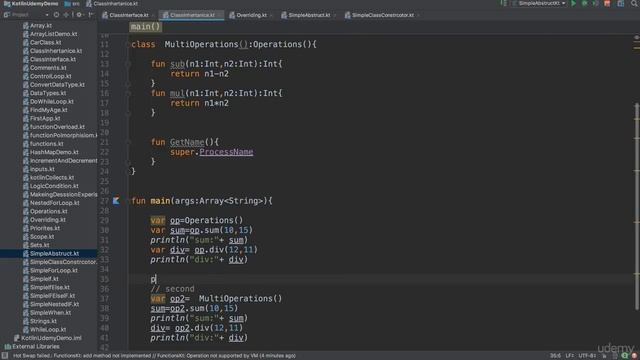Viewport: 640px width, 360px height.
Task: Click LF line separator in status bar
Action: pos(569,356)
